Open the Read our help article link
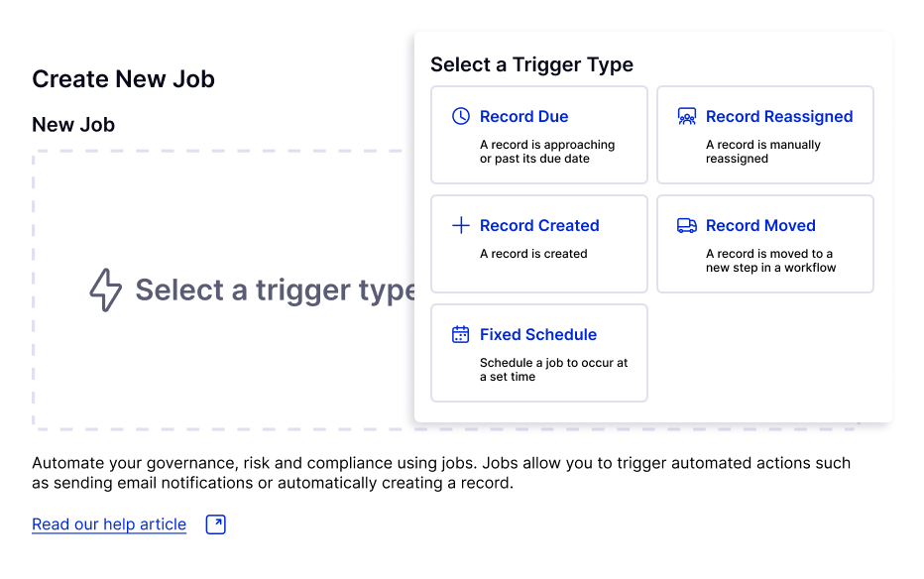The width and height of the screenshot is (924, 579). pyautogui.click(x=109, y=523)
